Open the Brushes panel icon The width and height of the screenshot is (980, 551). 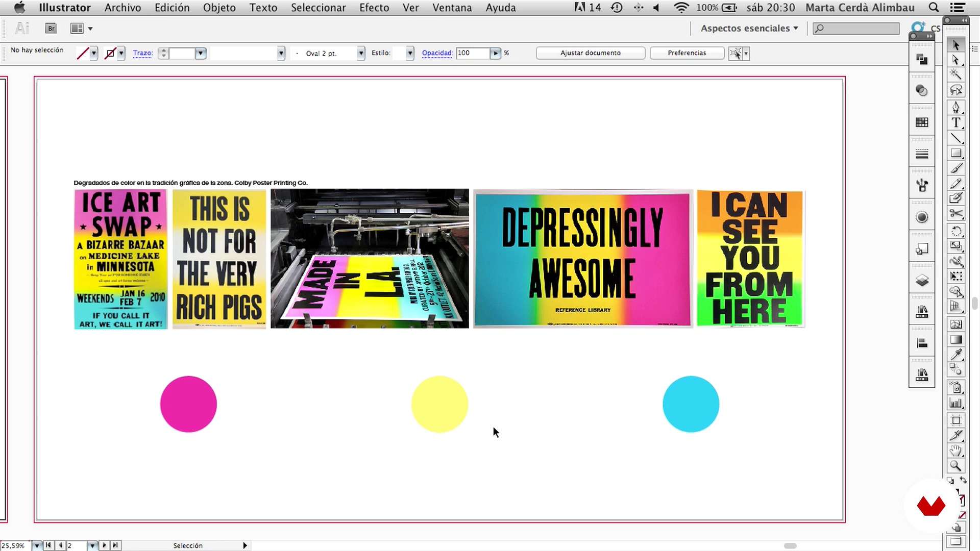pyautogui.click(x=922, y=186)
